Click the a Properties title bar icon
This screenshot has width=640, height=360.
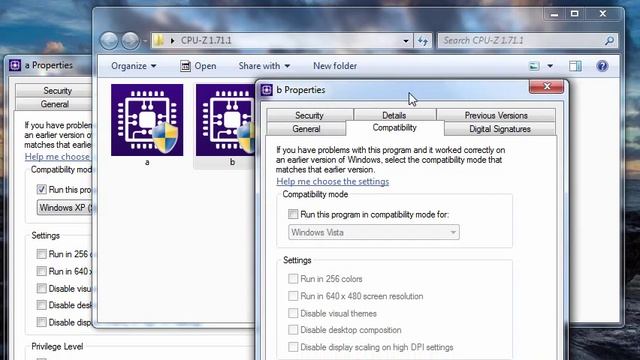click(x=15, y=65)
